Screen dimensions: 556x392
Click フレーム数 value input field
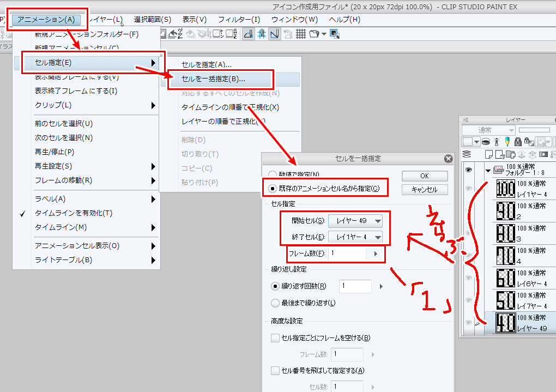(x=348, y=254)
